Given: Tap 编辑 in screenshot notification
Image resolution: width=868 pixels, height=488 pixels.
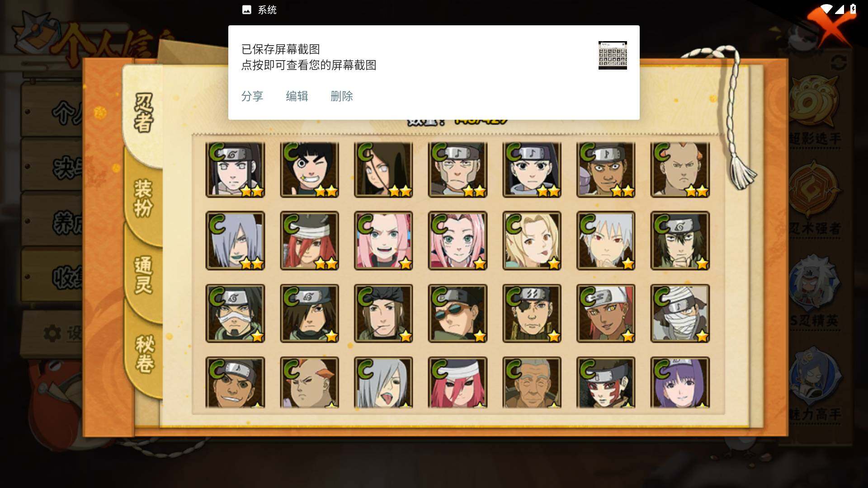Looking at the screenshot, I should coord(297,96).
